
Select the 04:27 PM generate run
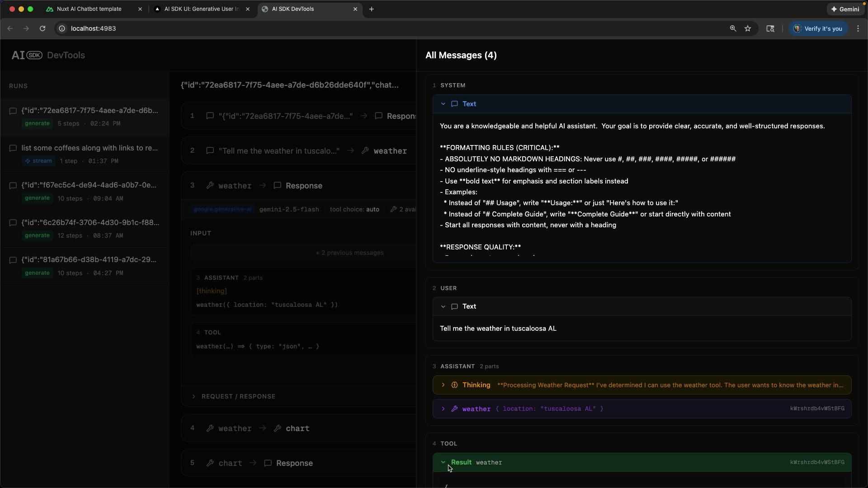click(85, 267)
